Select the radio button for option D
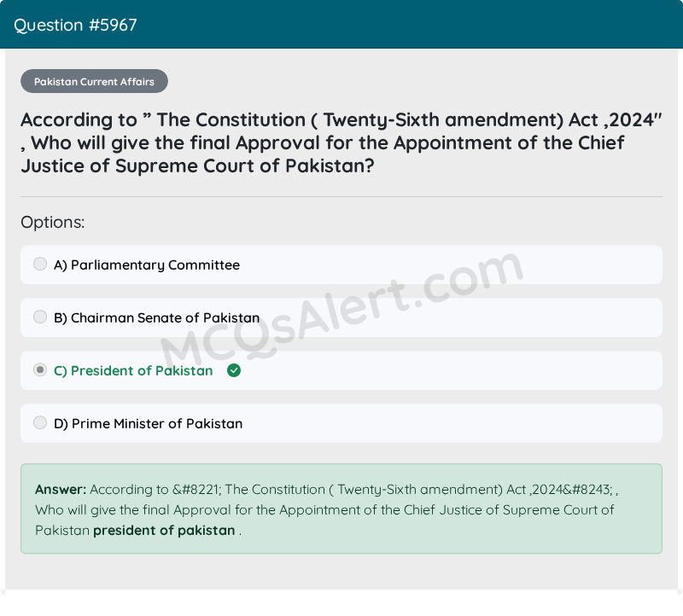This screenshot has height=616, width=683. point(40,423)
